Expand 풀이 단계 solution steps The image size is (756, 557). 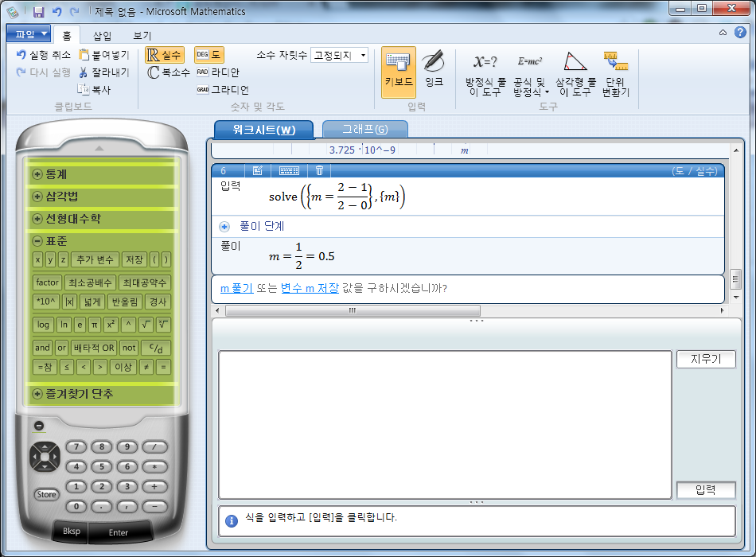coord(224,226)
